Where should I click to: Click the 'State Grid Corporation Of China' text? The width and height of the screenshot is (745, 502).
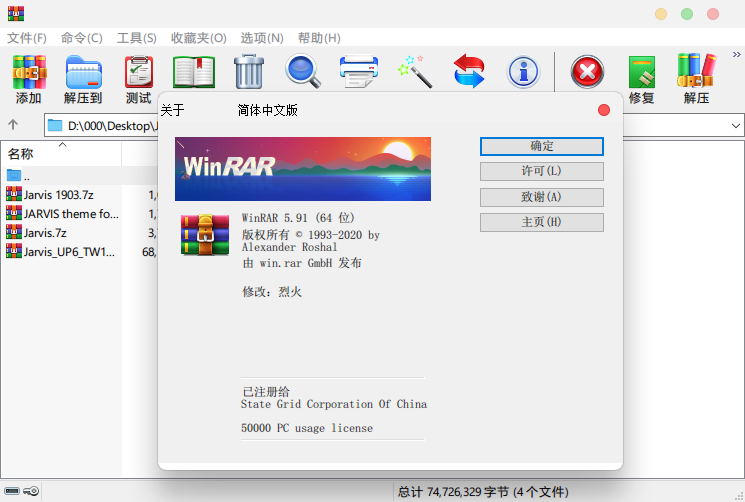pos(334,404)
